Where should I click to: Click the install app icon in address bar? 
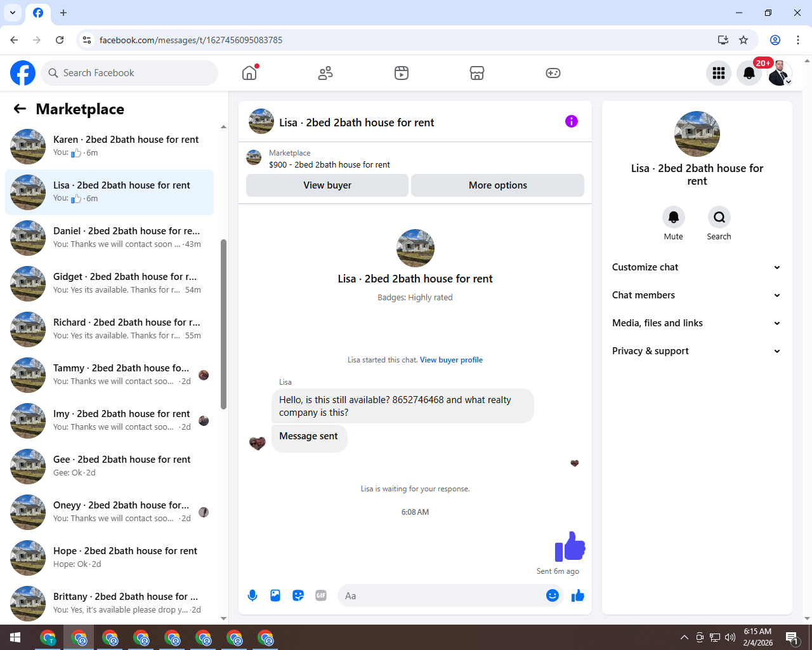pyautogui.click(x=723, y=40)
